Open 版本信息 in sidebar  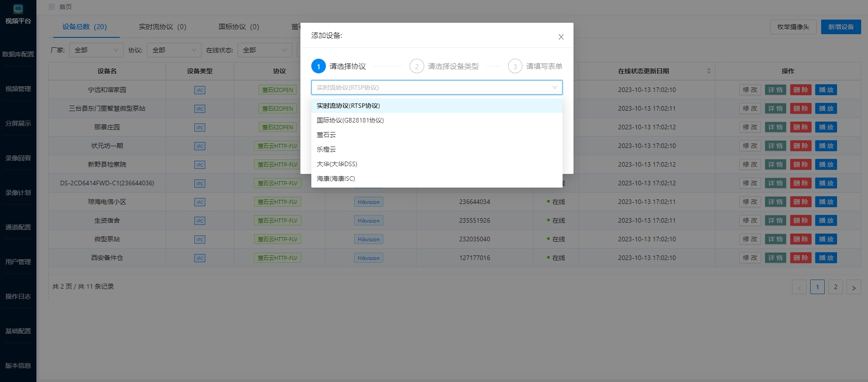pyautogui.click(x=18, y=366)
